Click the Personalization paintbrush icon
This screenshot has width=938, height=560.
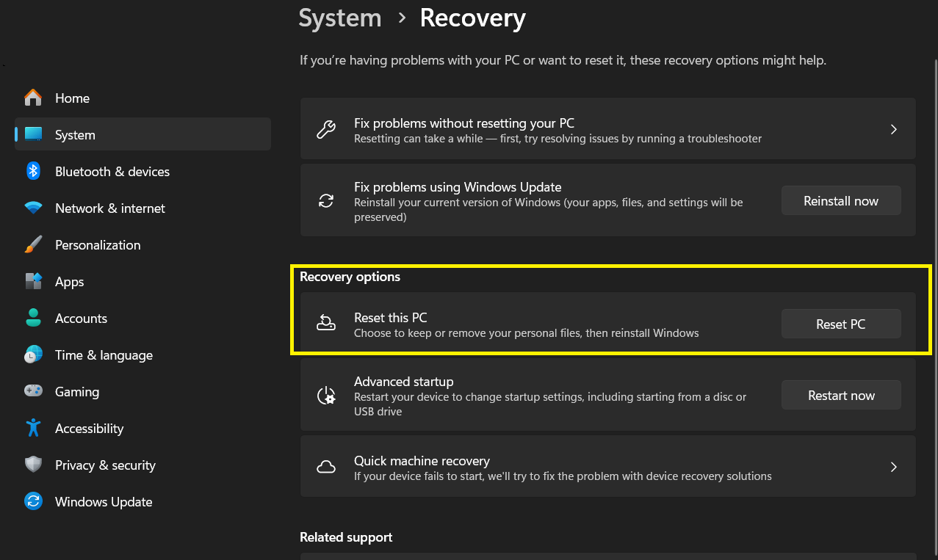coord(33,244)
